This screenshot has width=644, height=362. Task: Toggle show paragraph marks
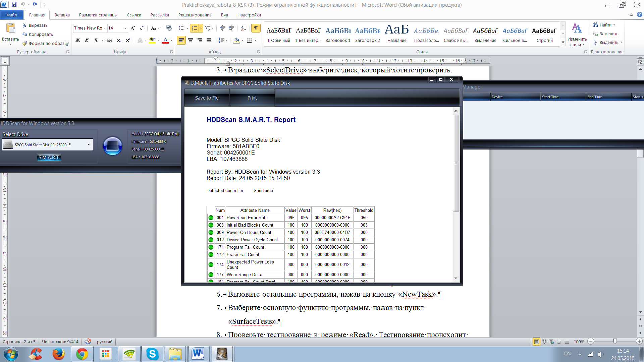256,28
